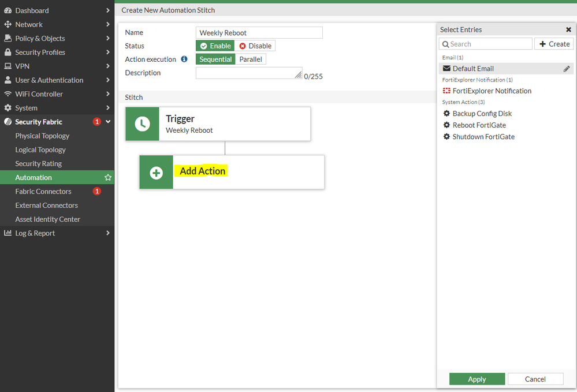The image size is (577, 392).
Task: Expand the Log & Report chevron
Action: pyautogui.click(x=108, y=233)
